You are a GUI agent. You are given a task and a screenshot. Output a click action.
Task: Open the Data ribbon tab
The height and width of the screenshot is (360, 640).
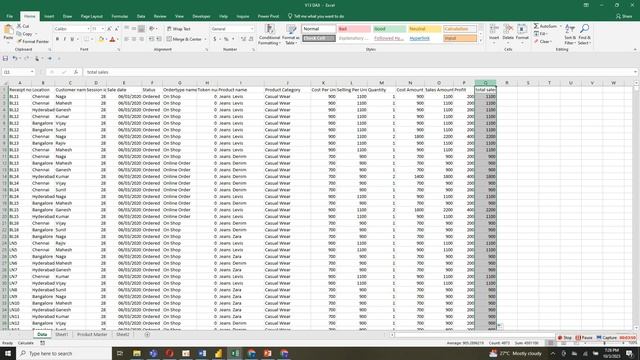[x=141, y=16]
